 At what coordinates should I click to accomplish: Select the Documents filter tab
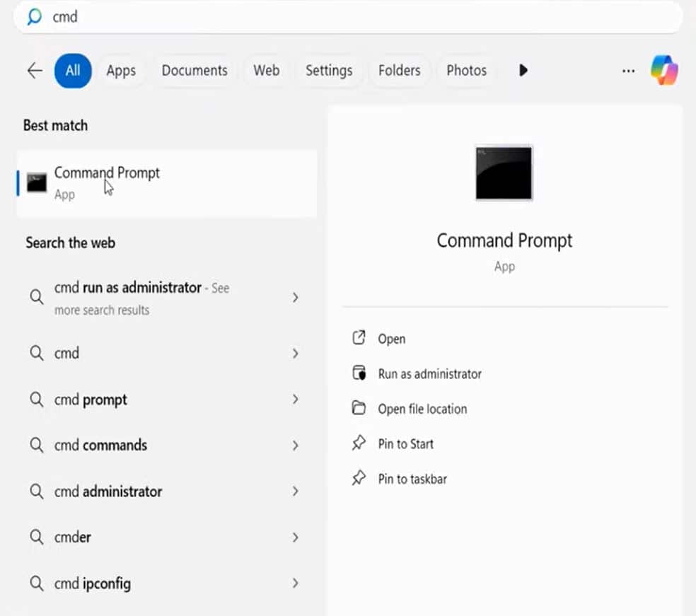pos(195,71)
